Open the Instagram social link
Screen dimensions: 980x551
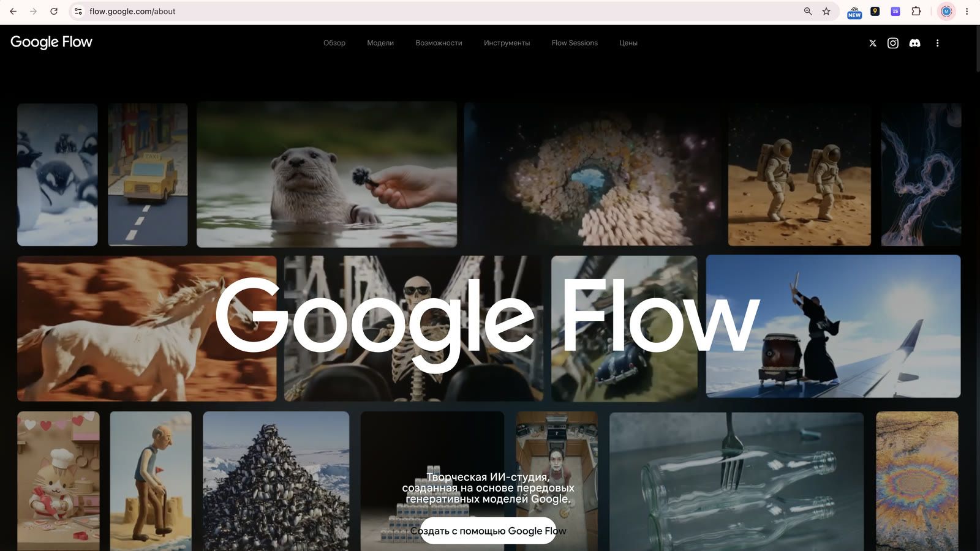tap(893, 43)
